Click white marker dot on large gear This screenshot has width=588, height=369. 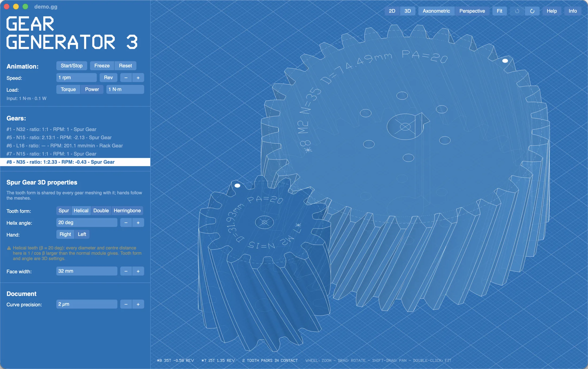click(505, 61)
